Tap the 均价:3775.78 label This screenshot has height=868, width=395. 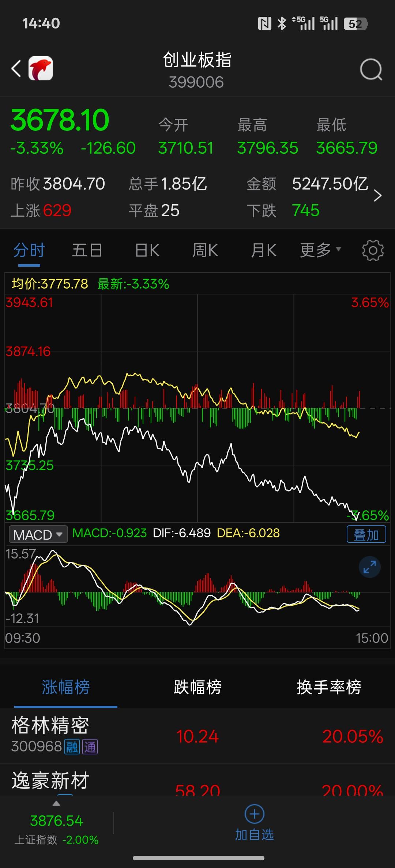50,284
